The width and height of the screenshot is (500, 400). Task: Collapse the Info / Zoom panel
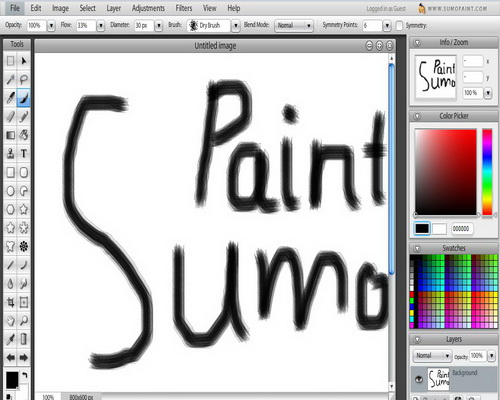coord(417,43)
